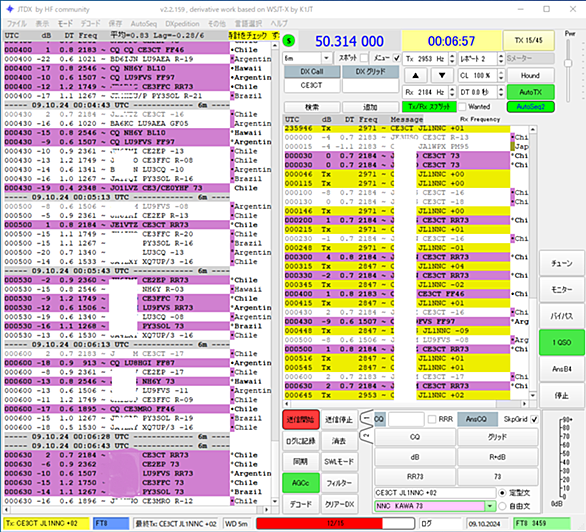
Task: Adjust the Pwr power slider
Action: 568,63
